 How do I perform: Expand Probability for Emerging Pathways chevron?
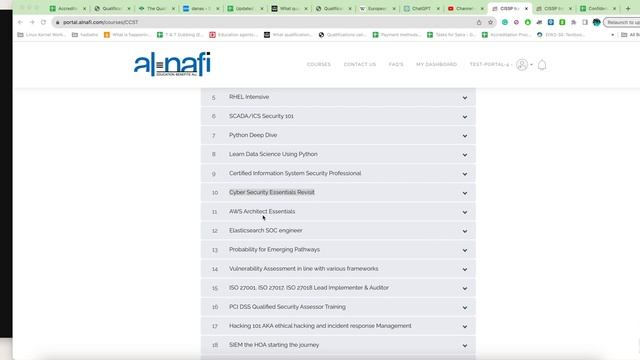[464, 251]
